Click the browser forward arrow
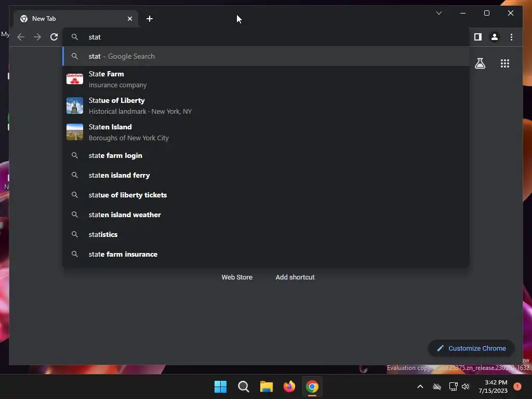 (x=37, y=37)
